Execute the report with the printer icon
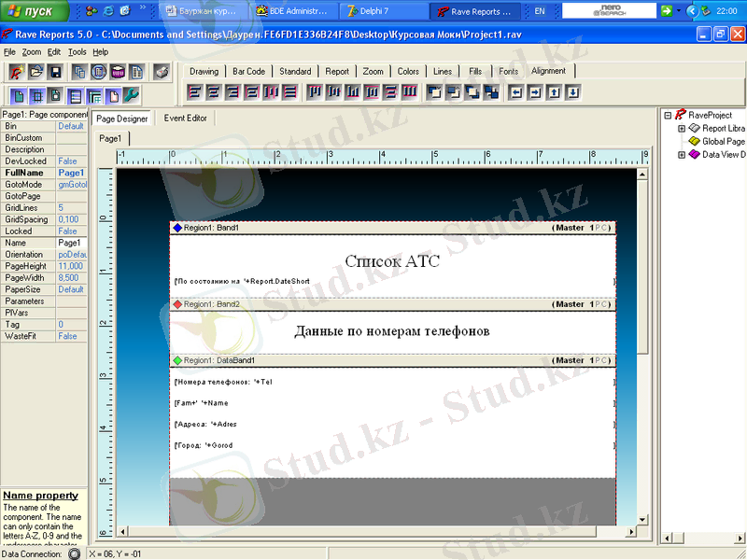The height and width of the screenshot is (560, 747). pos(162,72)
